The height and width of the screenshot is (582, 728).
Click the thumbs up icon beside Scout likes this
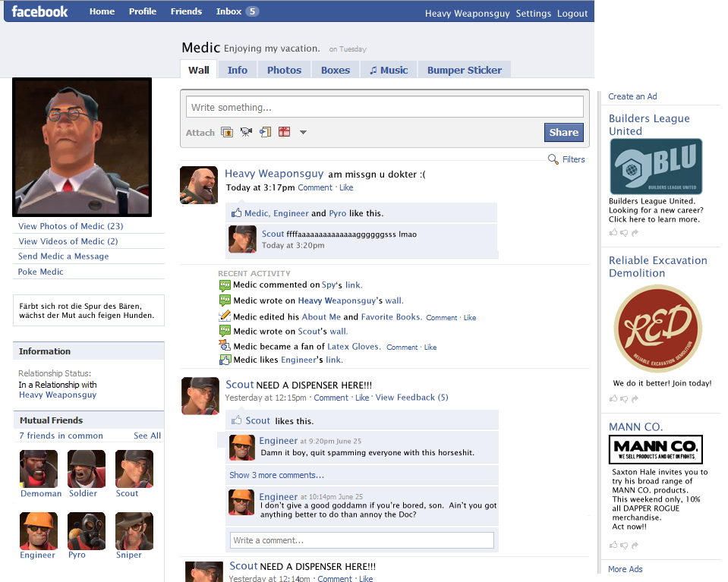click(236, 420)
